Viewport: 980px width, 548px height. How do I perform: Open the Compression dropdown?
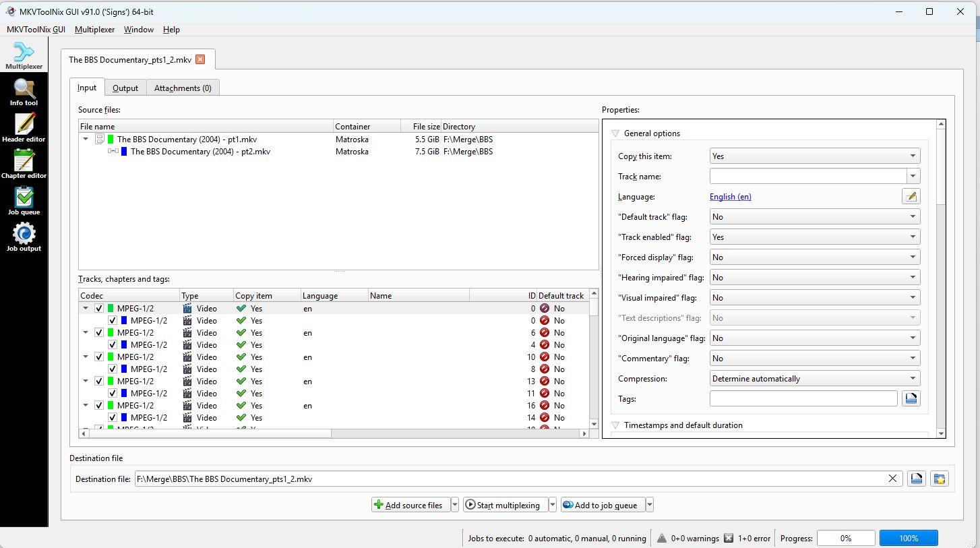814,379
